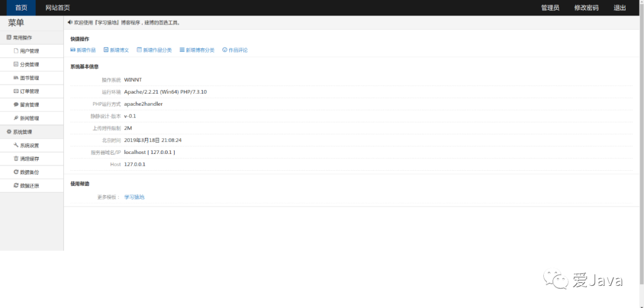The height and width of the screenshot is (308, 644).
Task: Click the plus icon before 新增博文
Action: (x=106, y=50)
